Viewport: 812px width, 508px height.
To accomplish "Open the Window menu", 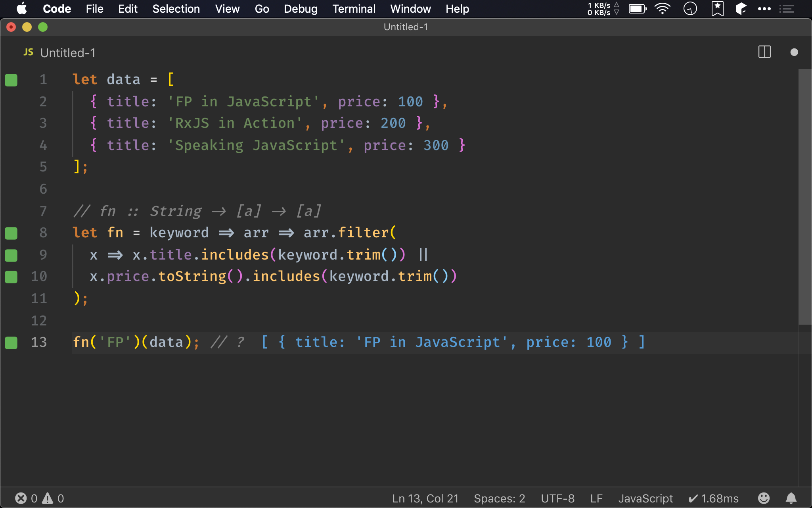I will click(x=410, y=9).
